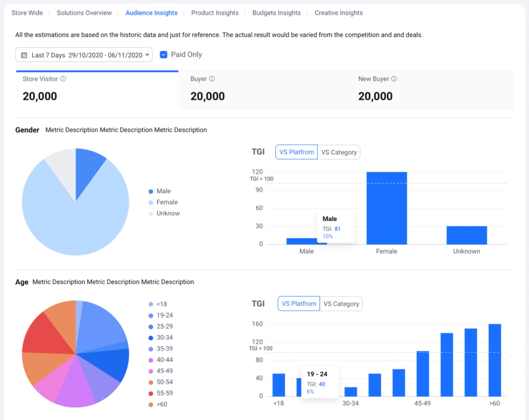Go to Solutions Overview
Viewport: 529px width, 420px height.
coord(84,12)
